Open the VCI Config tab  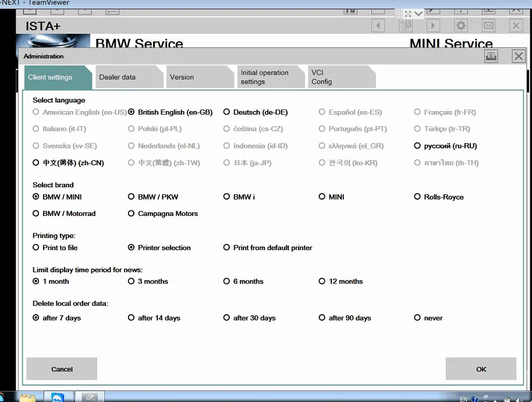pos(342,77)
